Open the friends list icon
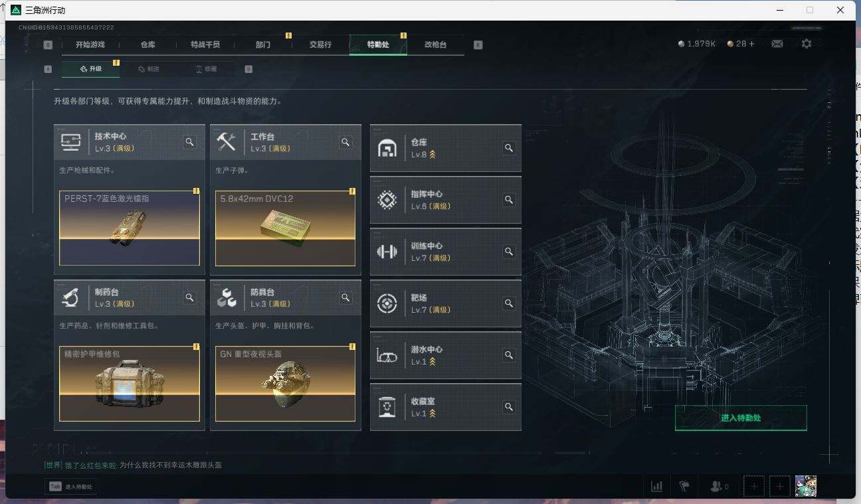Image resolution: width=861 pixels, height=504 pixels. [719, 486]
